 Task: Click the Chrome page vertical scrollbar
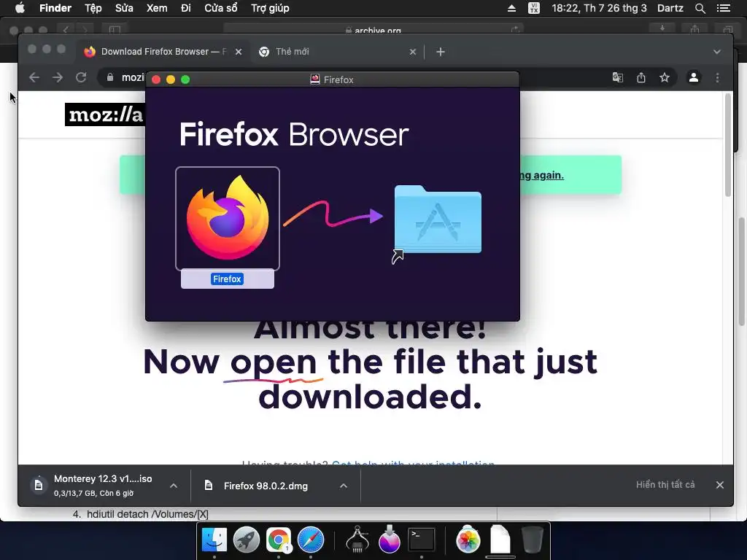[728, 145]
